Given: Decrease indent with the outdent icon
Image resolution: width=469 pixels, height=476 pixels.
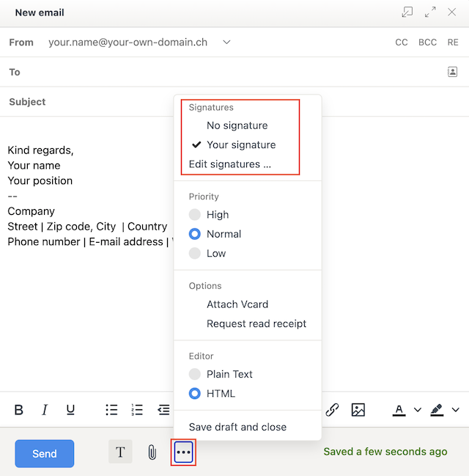Looking at the screenshot, I should coord(164,410).
